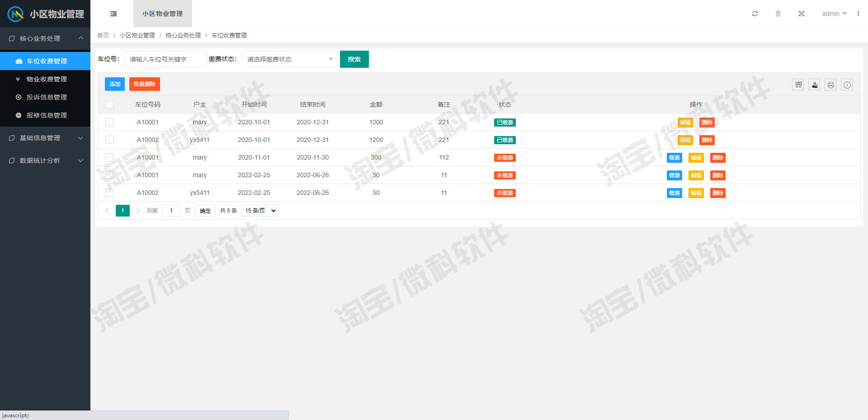Switch to the 小区物业管理 top tab
This screenshot has width=868, height=420.
click(163, 14)
